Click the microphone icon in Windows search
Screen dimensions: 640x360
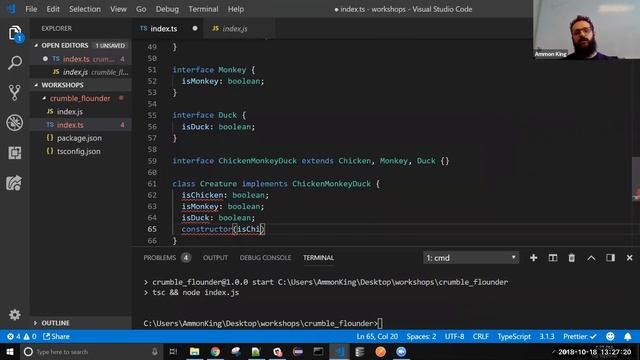click(x=155, y=351)
